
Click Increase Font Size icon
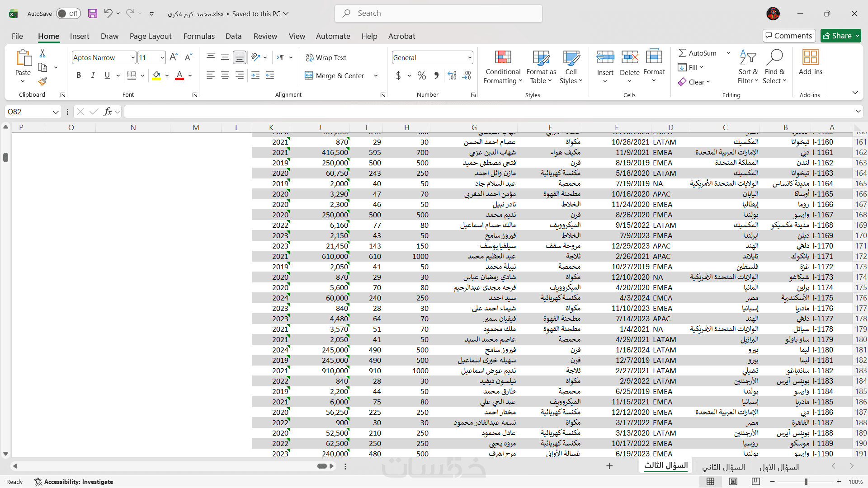pos(174,57)
